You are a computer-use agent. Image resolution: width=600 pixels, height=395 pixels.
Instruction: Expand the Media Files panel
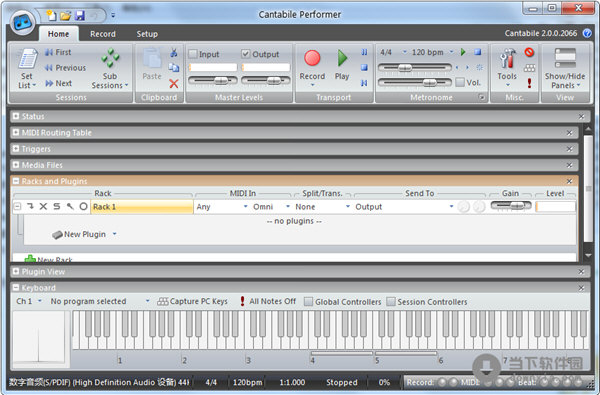[16, 165]
